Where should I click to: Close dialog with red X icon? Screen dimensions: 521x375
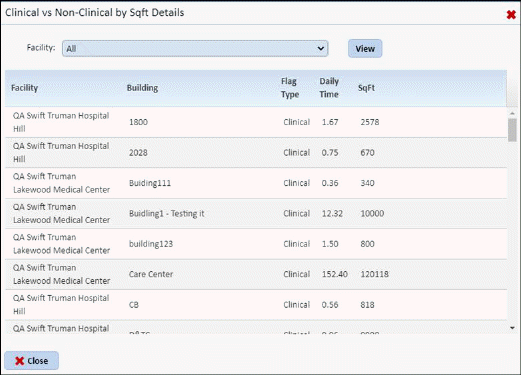(x=511, y=15)
